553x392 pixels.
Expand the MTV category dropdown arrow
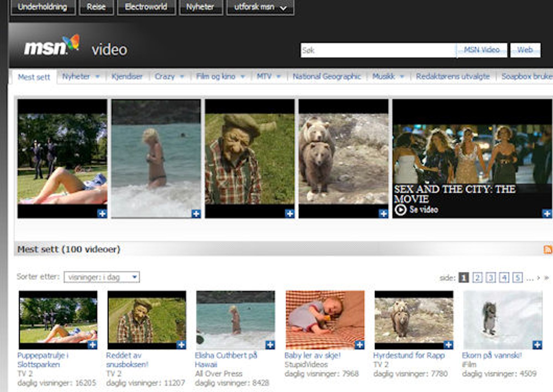(278, 77)
